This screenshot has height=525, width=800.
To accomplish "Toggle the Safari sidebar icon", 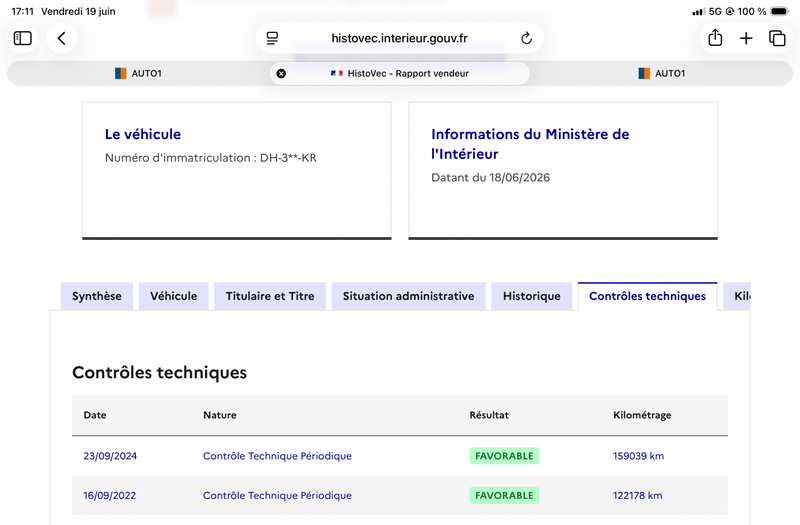I will (x=22, y=38).
